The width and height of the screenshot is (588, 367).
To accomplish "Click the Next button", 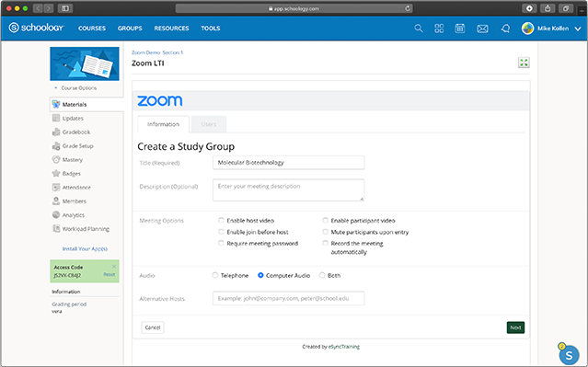I will click(x=515, y=327).
